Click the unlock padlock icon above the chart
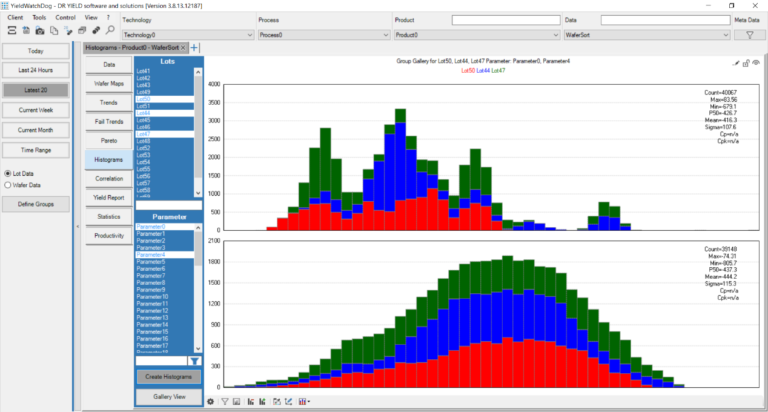The width and height of the screenshot is (768, 412). point(746,63)
